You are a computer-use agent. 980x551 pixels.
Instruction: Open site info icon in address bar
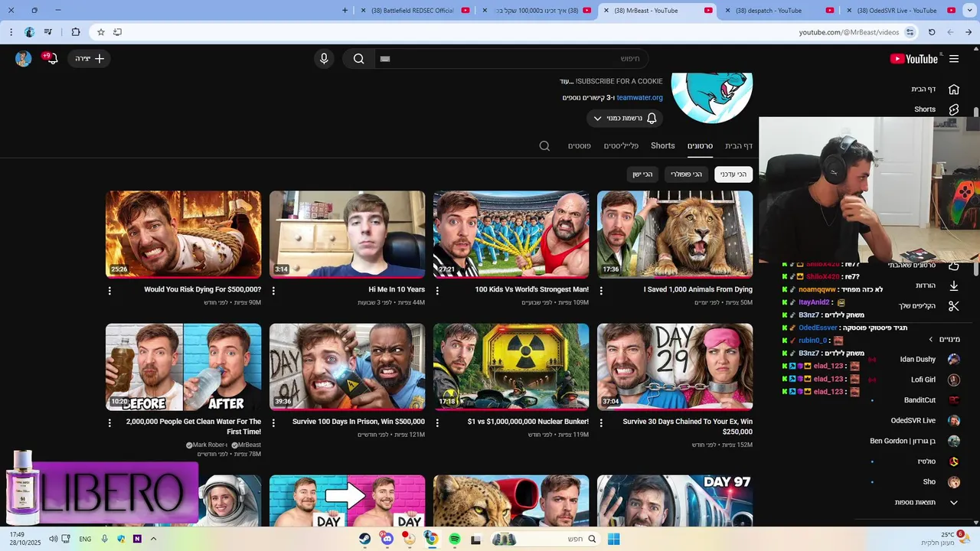(910, 32)
